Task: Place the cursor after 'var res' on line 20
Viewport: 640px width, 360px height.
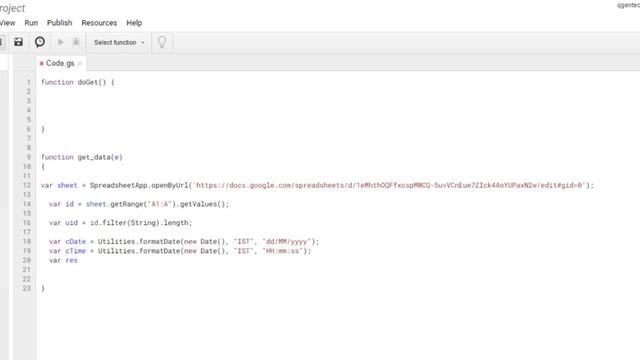Action: pos(78,260)
